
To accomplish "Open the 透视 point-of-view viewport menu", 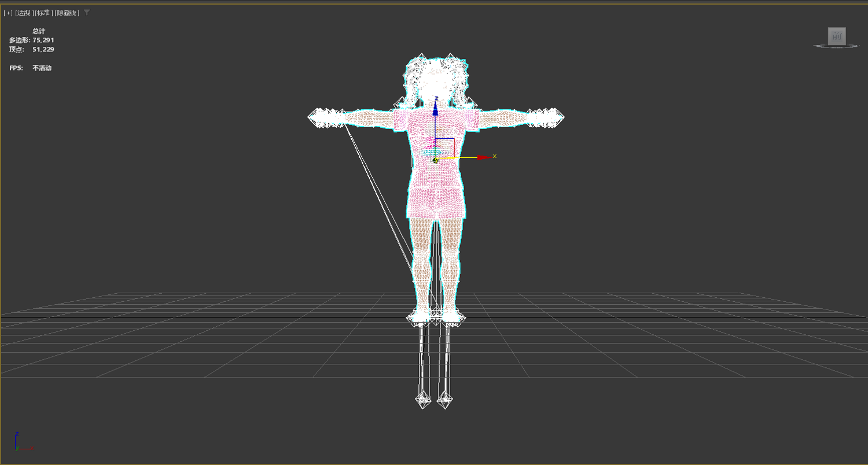I will 24,13.
